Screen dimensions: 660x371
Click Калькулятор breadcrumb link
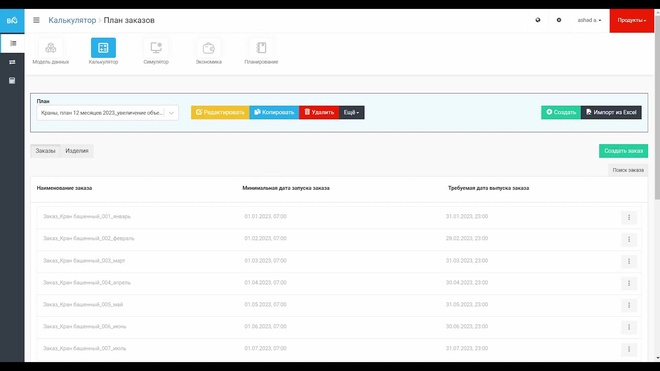(x=72, y=20)
